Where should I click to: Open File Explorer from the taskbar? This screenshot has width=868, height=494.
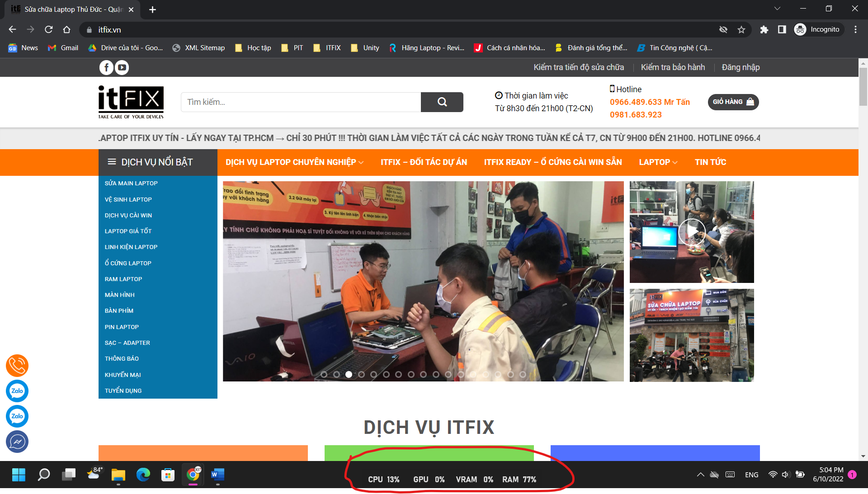(x=118, y=475)
